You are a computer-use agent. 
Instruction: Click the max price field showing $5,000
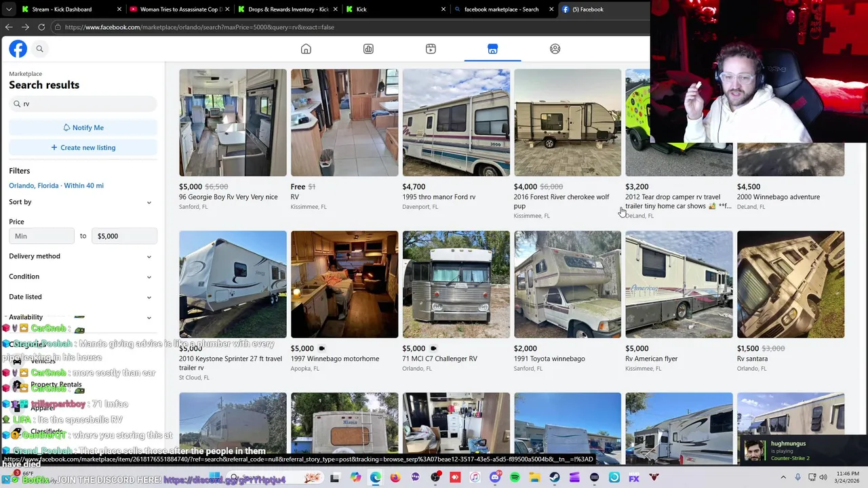(124, 236)
